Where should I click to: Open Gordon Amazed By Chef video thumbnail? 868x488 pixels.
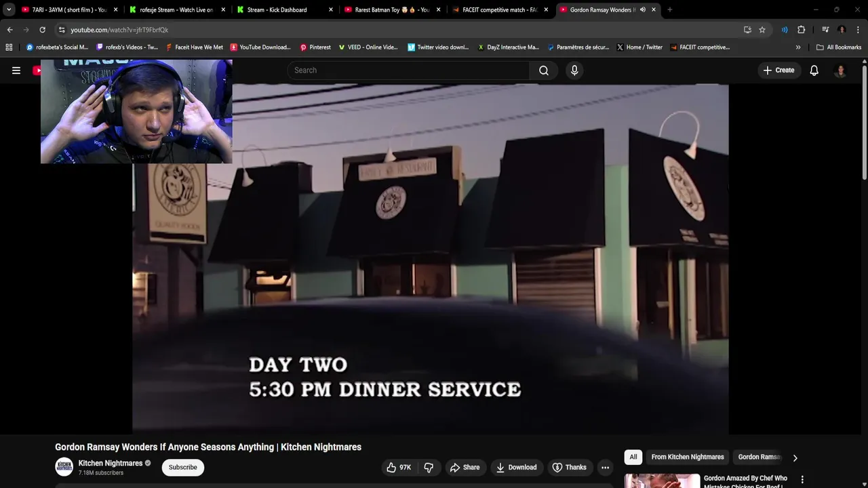[662, 481]
